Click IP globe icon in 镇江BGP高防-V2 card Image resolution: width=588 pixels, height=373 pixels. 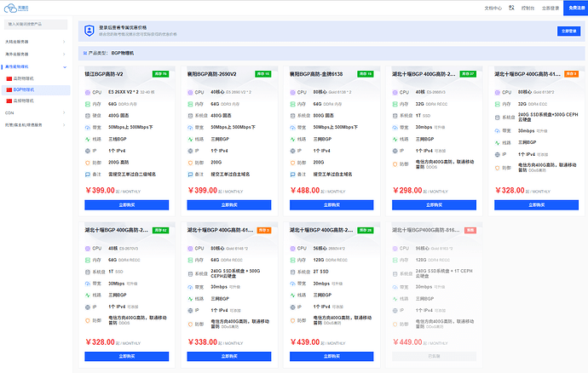point(88,151)
